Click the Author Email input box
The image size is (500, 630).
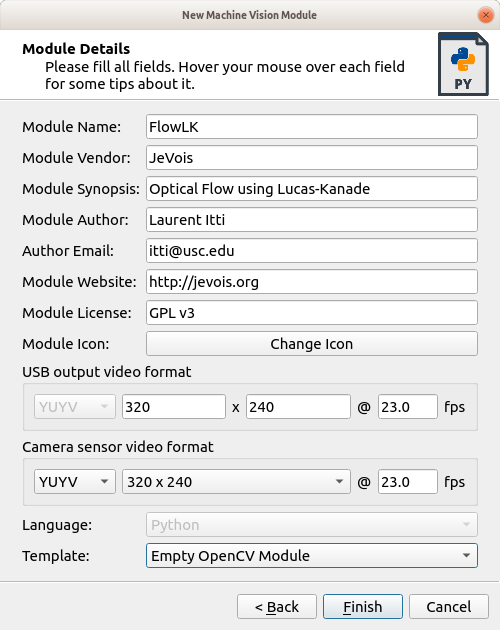(x=312, y=250)
